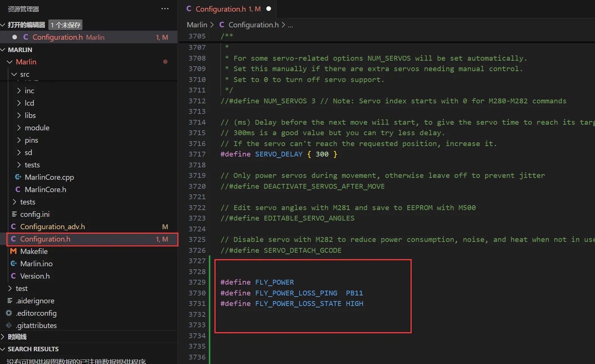The image size is (595, 364).
Task: Click the breadcrumb ellipsis symbol segment
Action: pos(290,25)
